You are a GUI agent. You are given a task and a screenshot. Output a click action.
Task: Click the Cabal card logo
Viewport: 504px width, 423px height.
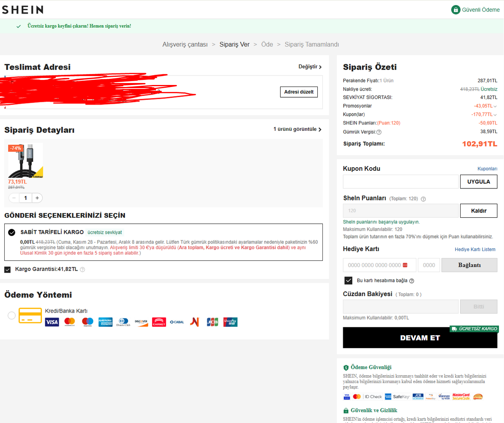tap(177, 322)
